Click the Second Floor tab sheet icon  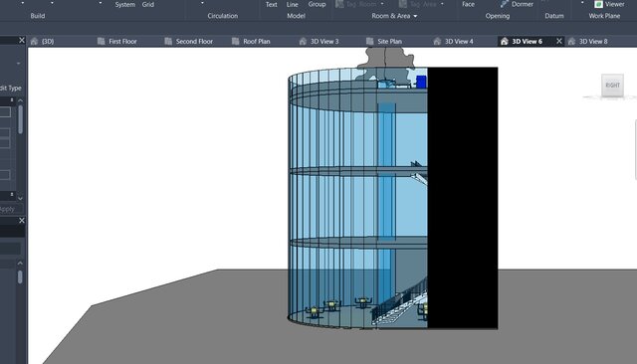(168, 41)
